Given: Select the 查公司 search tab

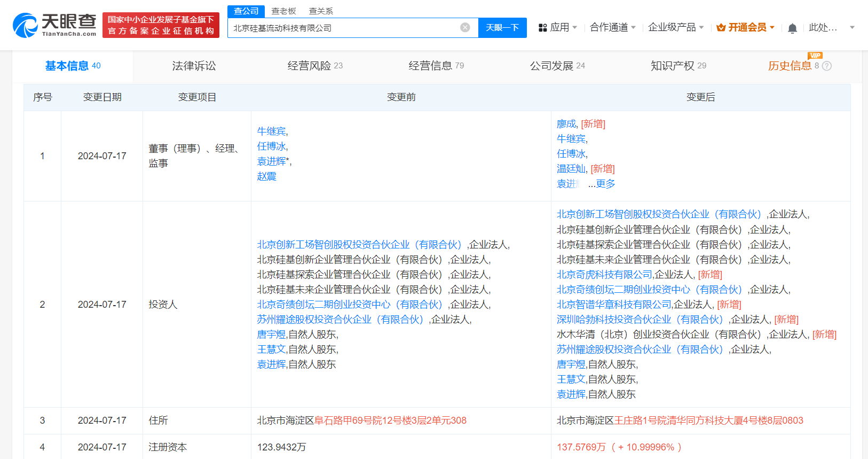Looking at the screenshot, I should 246,11.
